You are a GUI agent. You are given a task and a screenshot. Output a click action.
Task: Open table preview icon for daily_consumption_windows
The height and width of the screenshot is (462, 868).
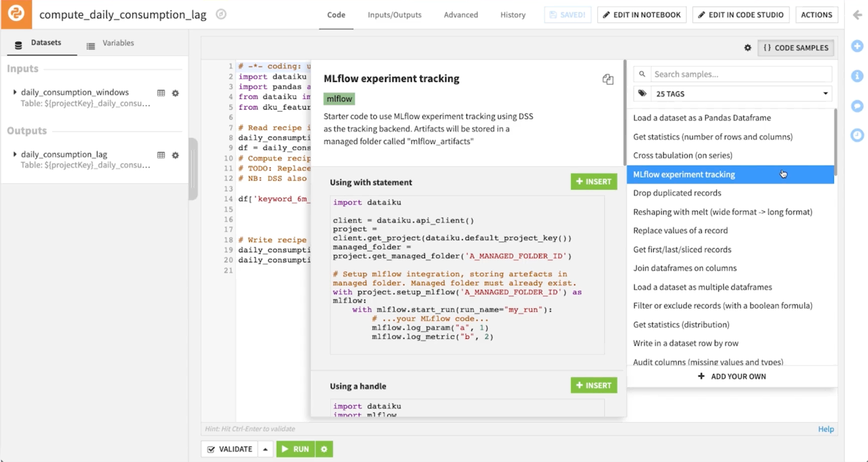tap(160, 93)
